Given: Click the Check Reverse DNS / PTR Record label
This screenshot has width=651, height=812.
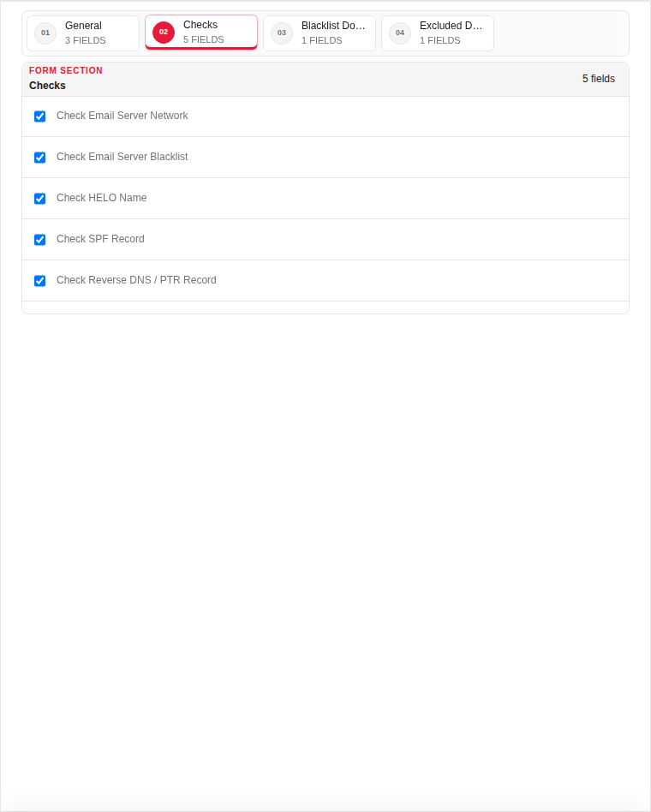Looking at the screenshot, I should click(x=136, y=279).
